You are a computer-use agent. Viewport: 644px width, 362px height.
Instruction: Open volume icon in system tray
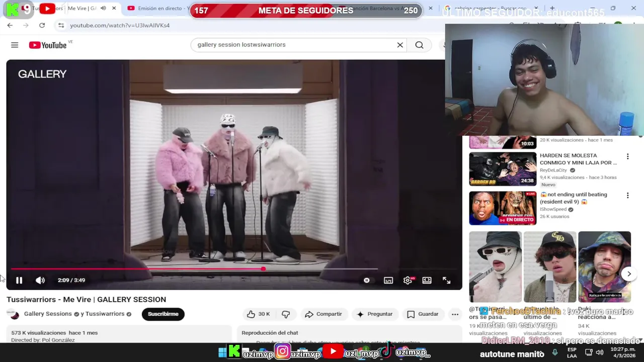[600, 352]
